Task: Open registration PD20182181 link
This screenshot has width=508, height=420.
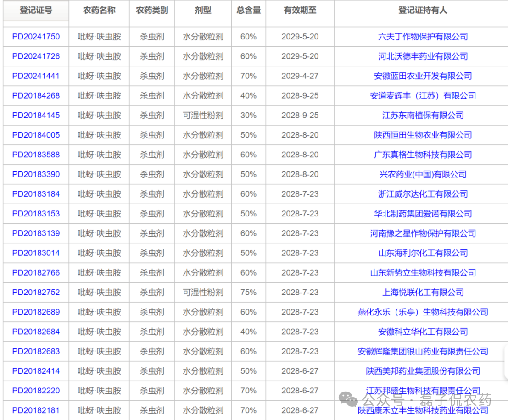Action: 36,410
